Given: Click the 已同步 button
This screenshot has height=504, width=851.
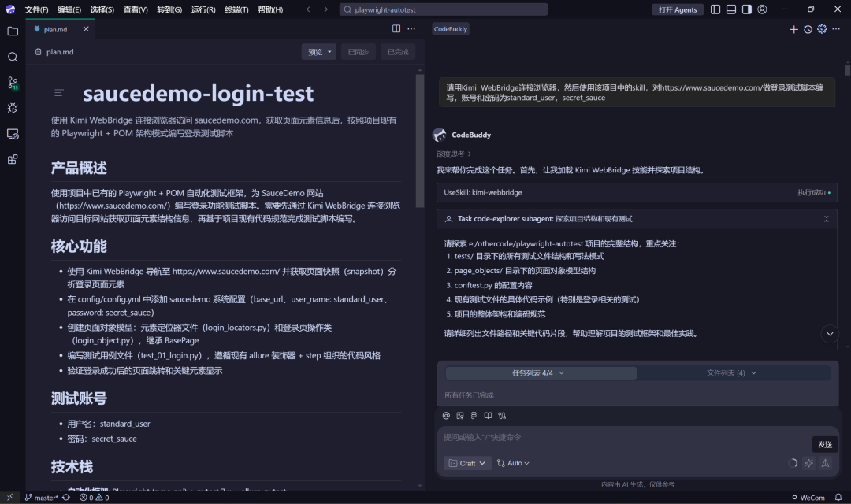Looking at the screenshot, I should pos(359,52).
